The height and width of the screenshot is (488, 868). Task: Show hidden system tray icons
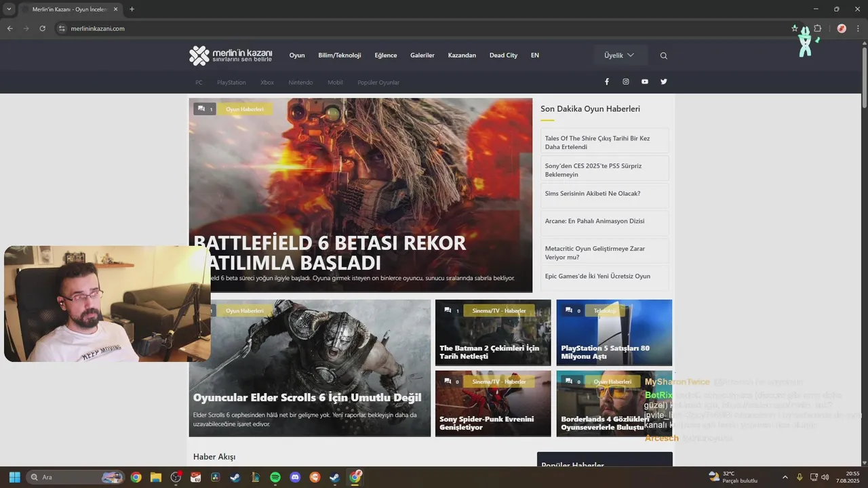785,477
